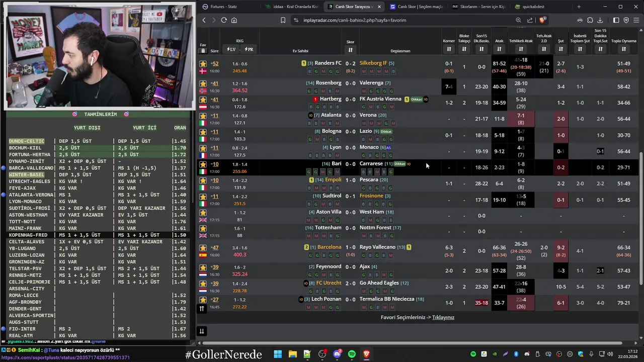
Task: Open the Brave Shields lion icon
Action: pyautogui.click(x=542, y=20)
